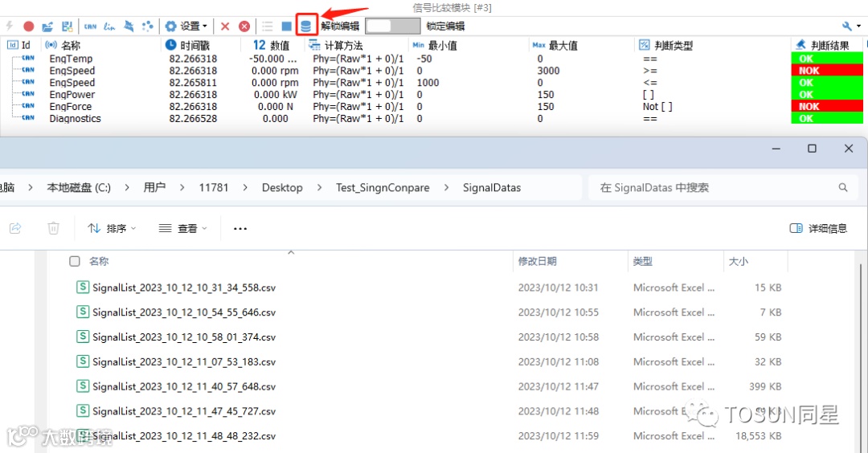Click the red NOK result for EngForce
Screen dimensions: 868x453
(x=827, y=106)
